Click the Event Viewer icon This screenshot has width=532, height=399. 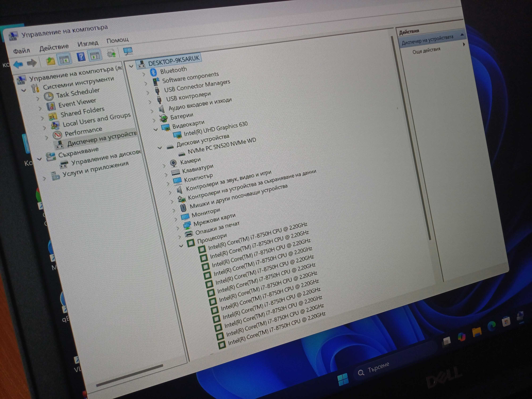click(51, 106)
